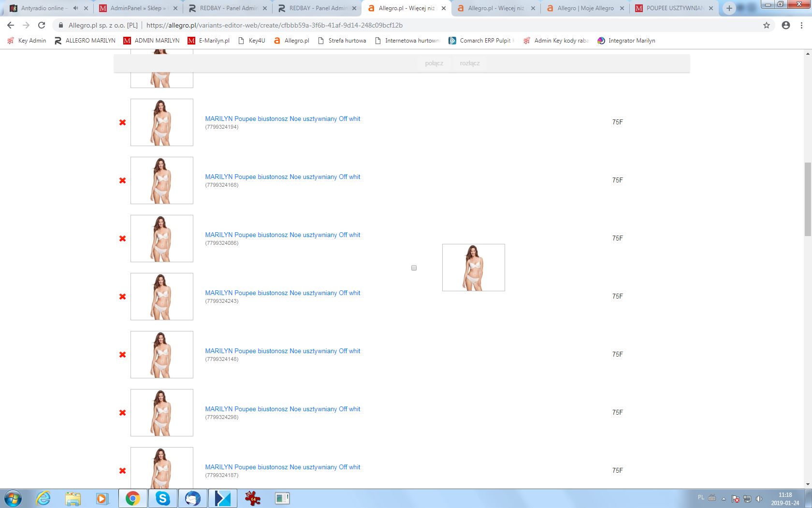The image size is (812, 508).
Task: Delete offer 7799324168 using red X icon
Action: point(122,180)
